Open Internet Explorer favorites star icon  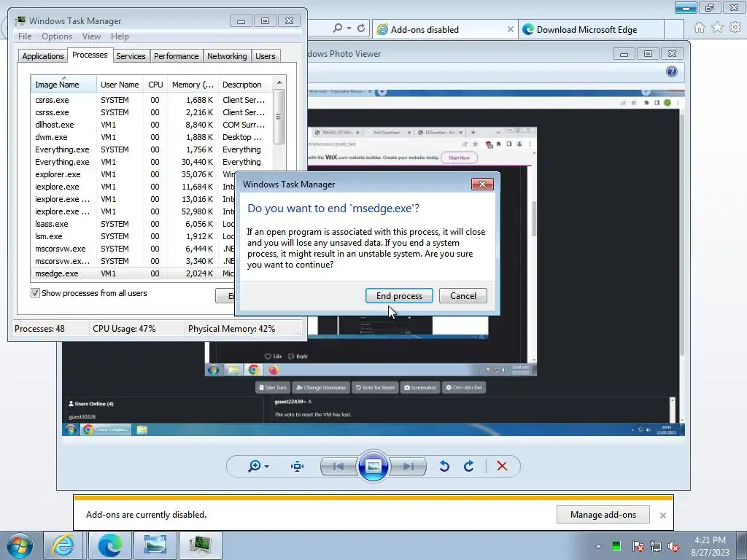pyautogui.click(x=717, y=28)
